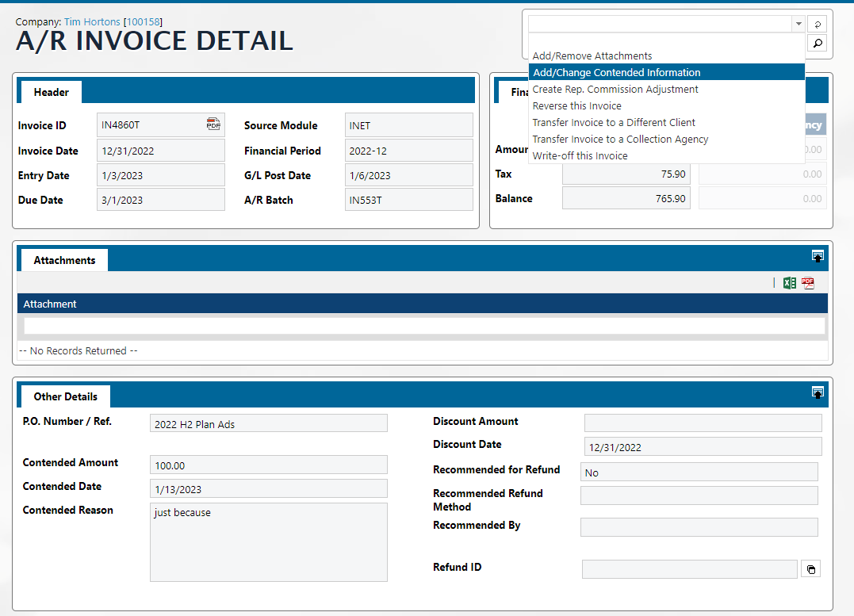The width and height of the screenshot is (854, 616).
Task: Export attachments to Excel
Action: pos(789,283)
